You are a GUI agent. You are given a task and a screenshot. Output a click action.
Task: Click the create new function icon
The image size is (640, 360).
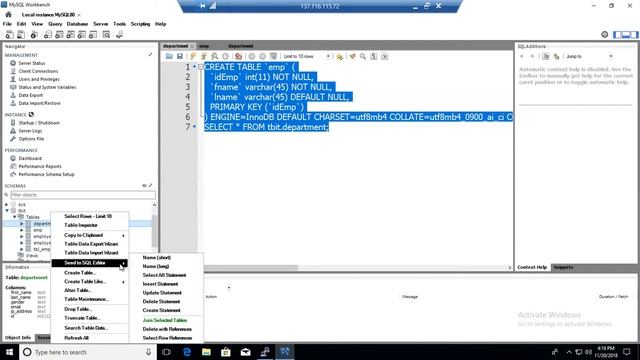[93, 35]
